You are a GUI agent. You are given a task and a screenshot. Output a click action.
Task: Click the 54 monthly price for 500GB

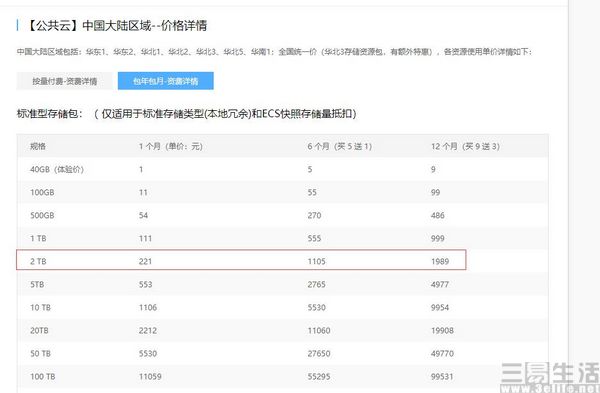click(x=143, y=215)
